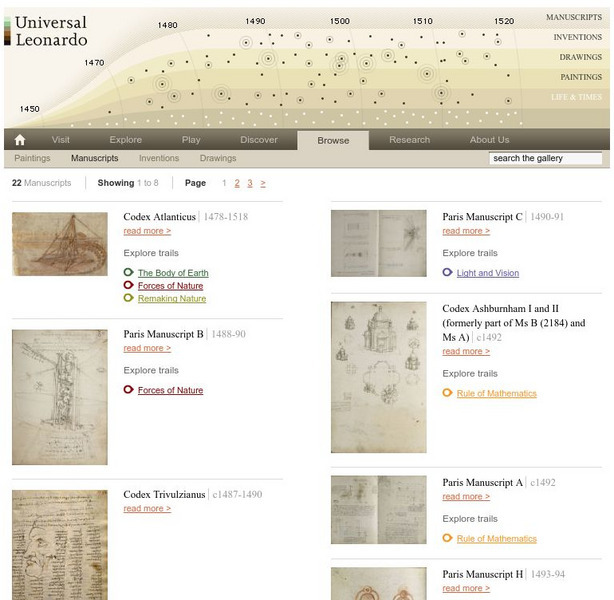The image size is (614, 600).
Task: Follow The Body of Earth trail link
Action: pos(173,273)
